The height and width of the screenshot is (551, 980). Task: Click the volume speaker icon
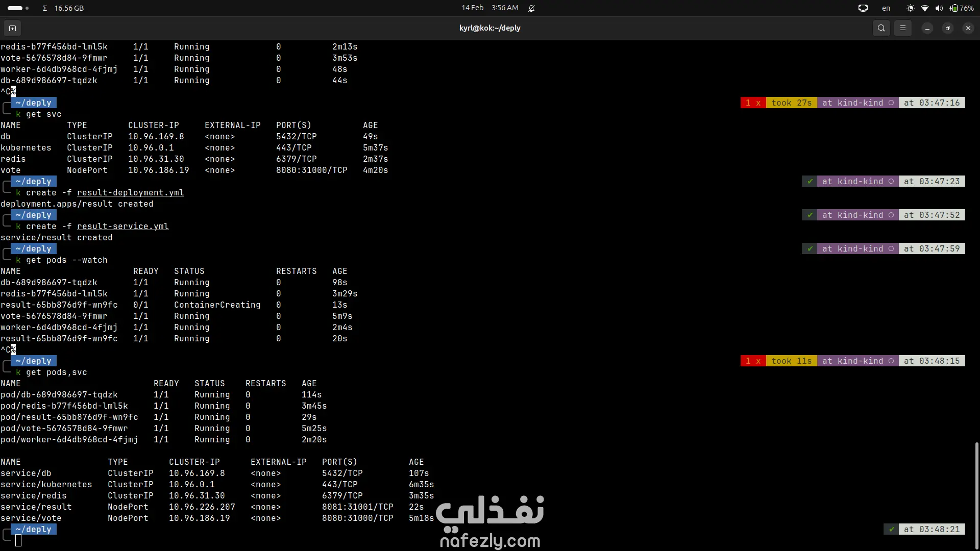(939, 8)
